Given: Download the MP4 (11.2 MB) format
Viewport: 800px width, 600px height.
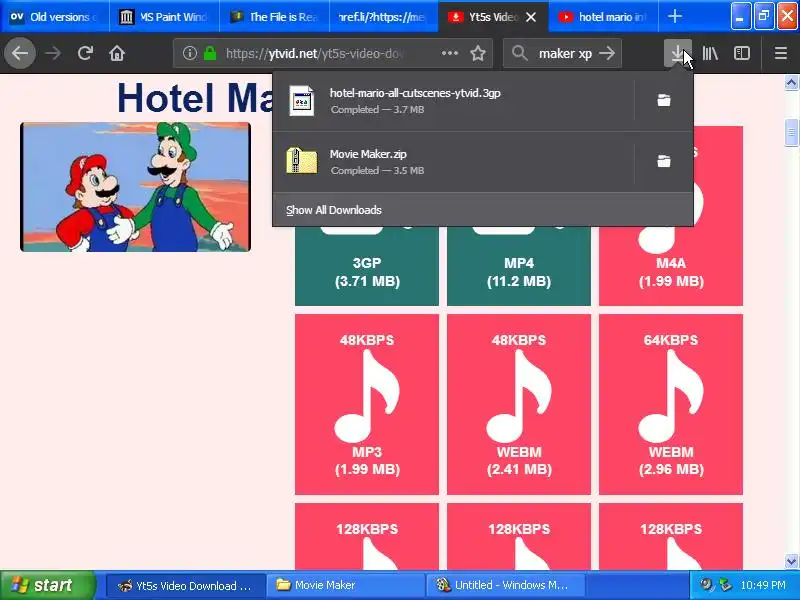Looking at the screenshot, I should click(x=518, y=265).
